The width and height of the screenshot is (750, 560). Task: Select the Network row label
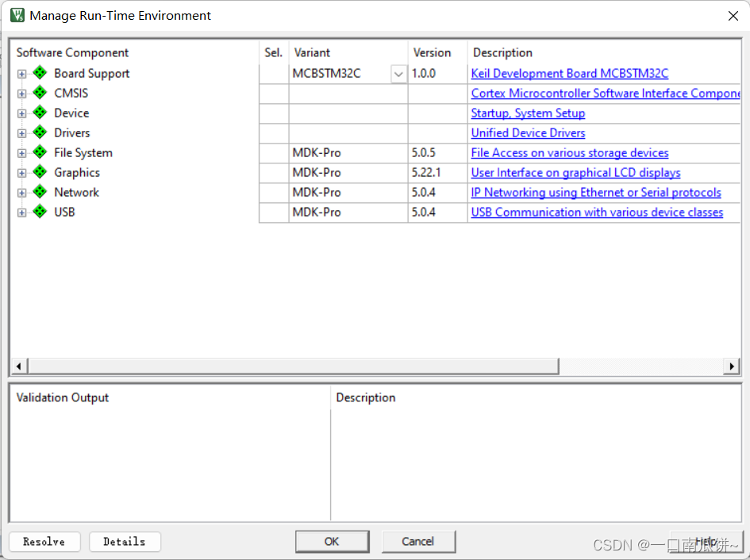click(x=76, y=192)
